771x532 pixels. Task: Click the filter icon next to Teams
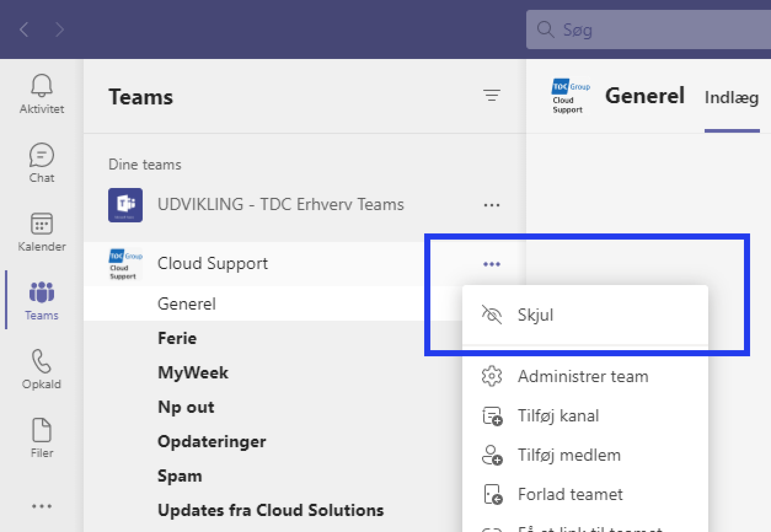(492, 96)
